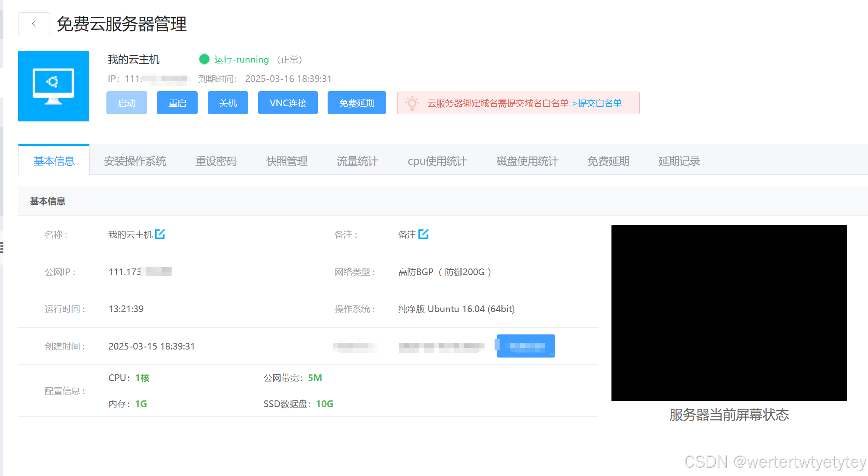Click the 免费延期 blue button
The height and width of the screenshot is (476, 868).
pos(356,103)
